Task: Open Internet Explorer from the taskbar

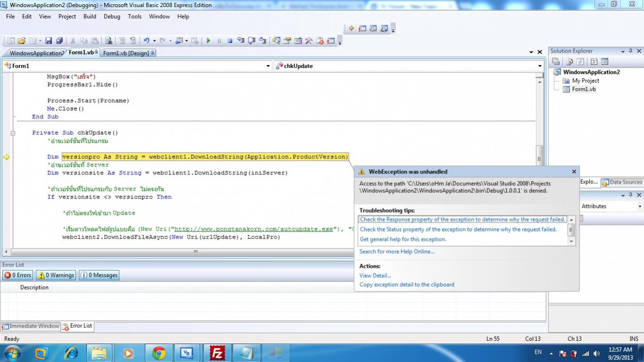Action: click(x=71, y=353)
